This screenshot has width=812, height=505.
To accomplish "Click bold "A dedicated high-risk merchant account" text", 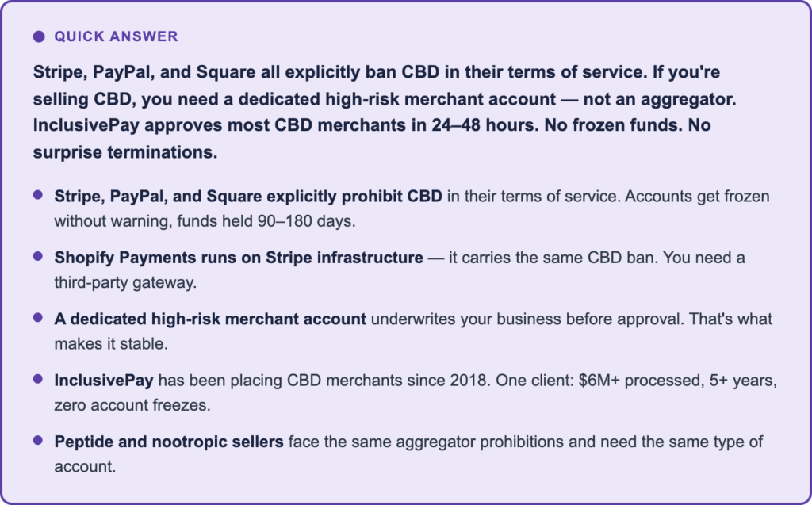I will point(210,319).
